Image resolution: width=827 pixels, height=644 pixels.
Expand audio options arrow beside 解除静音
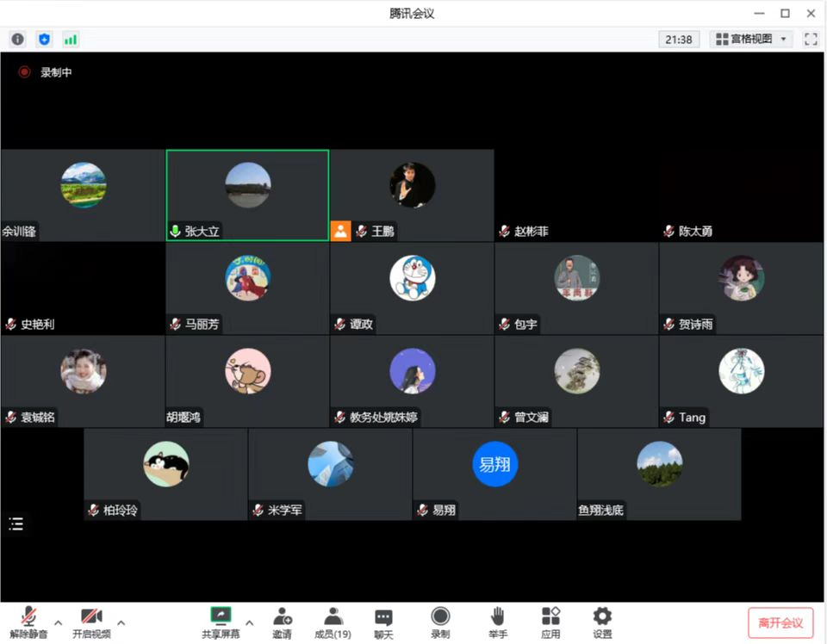[x=59, y=622]
